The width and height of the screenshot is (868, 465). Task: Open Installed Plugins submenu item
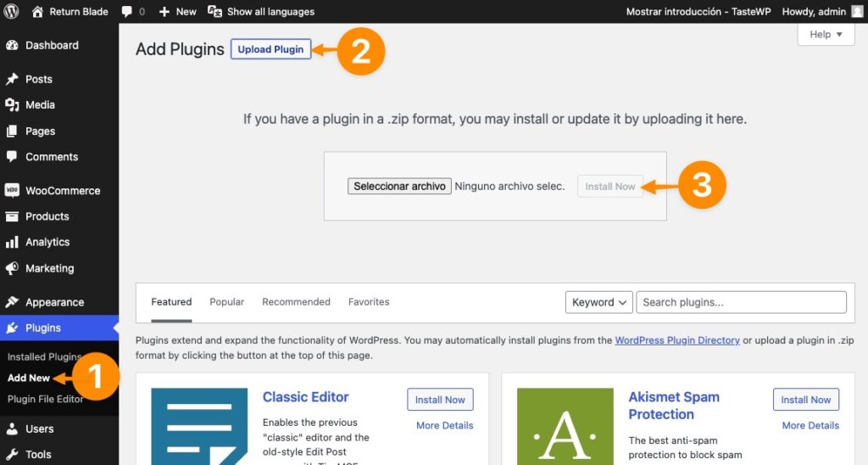coord(44,357)
